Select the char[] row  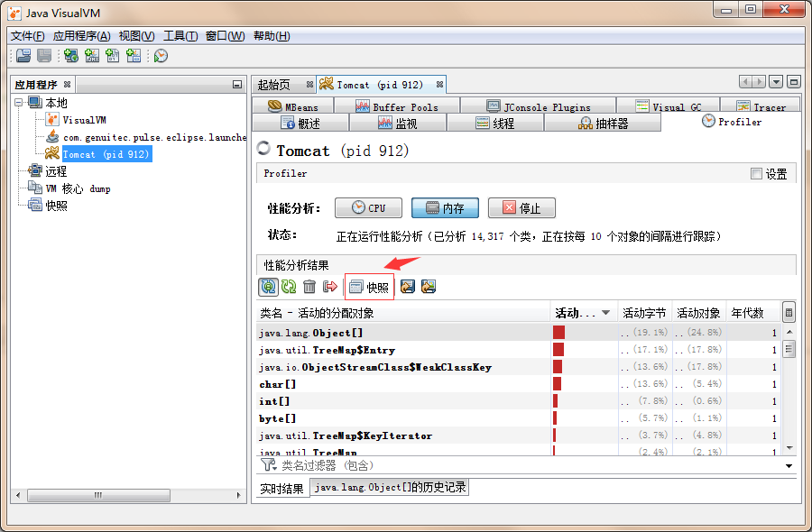click(x=519, y=383)
